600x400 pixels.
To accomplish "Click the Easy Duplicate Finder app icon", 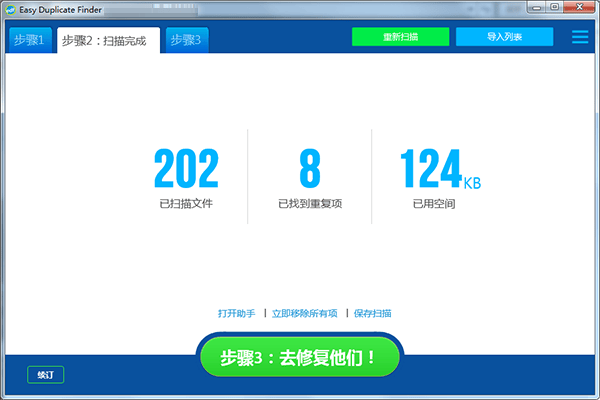I will click(x=10, y=8).
